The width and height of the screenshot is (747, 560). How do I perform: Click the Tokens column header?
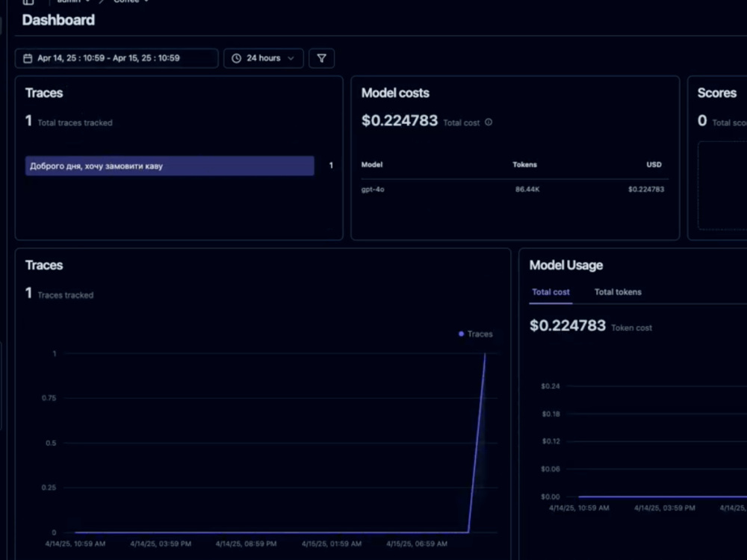pos(524,164)
